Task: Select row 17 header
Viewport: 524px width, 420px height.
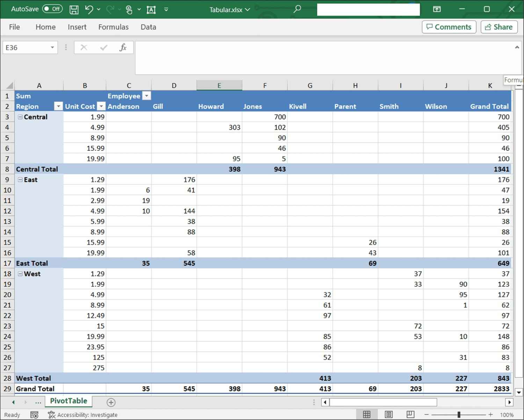Action: coord(7,263)
